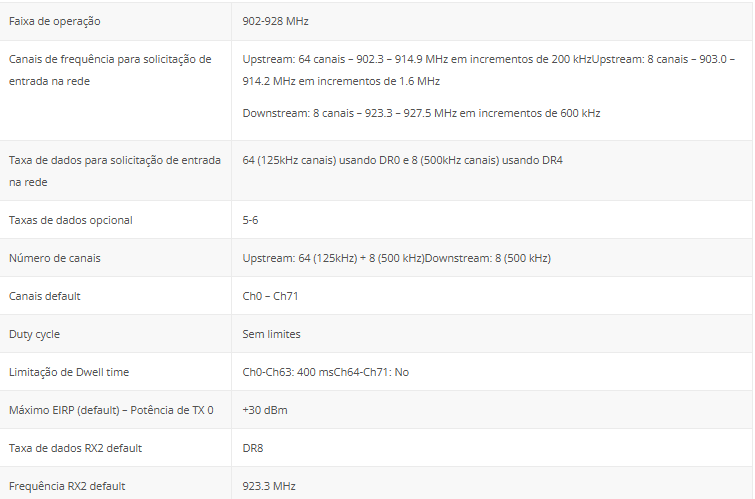
Task: Click the 'Canais default' label cell
Action: 45,296
